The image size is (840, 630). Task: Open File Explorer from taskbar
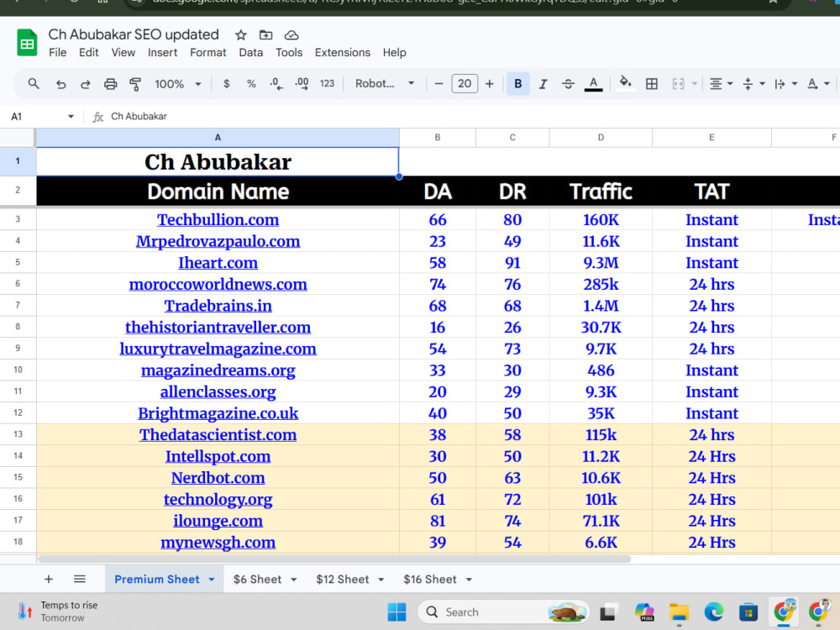click(x=679, y=612)
